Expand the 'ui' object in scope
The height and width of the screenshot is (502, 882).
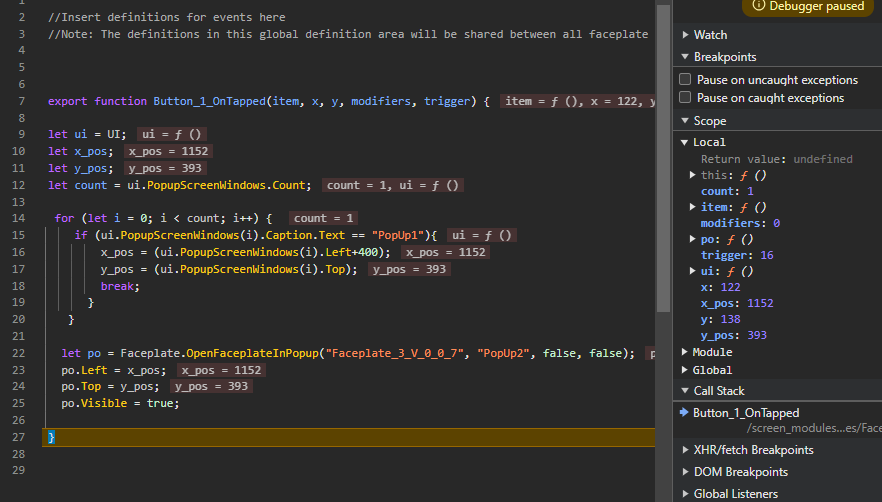click(694, 271)
